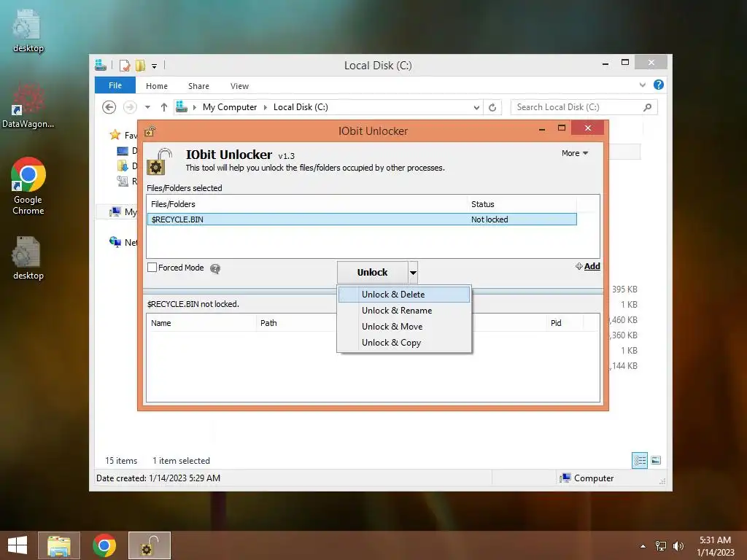Open the address bar history dropdown
Screen dimensions: 747x560
tap(476, 108)
